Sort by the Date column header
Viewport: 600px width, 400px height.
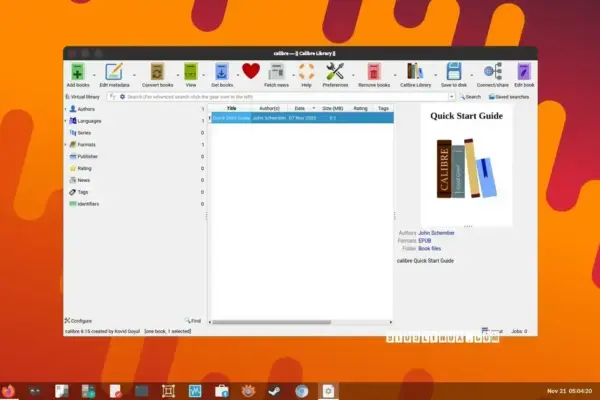[300, 108]
